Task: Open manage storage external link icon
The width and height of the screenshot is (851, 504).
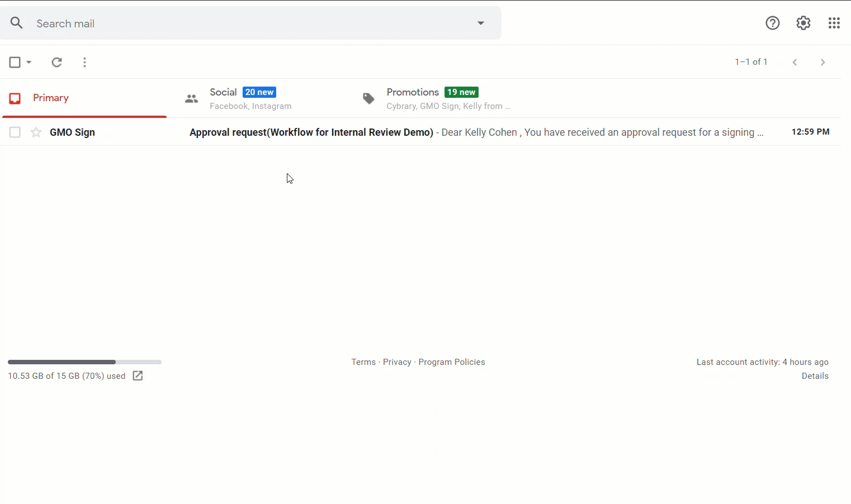Action: (x=138, y=375)
